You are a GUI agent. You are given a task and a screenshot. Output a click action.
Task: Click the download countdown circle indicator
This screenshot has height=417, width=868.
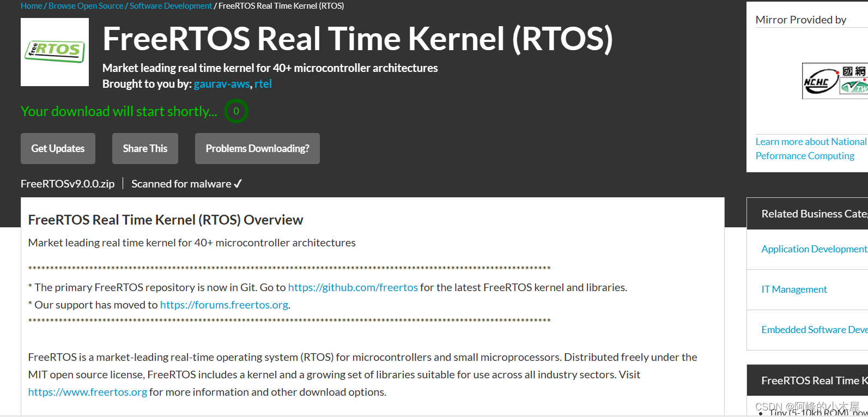[x=236, y=111]
